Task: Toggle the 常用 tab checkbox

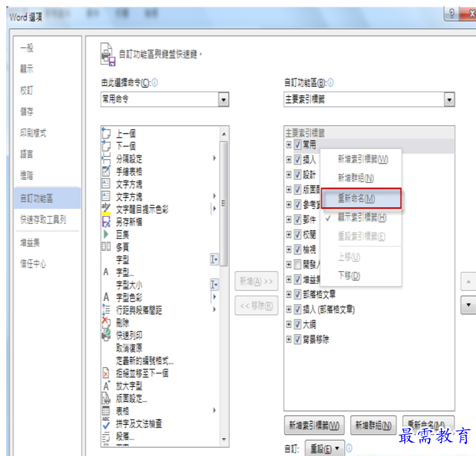Action: [297, 145]
